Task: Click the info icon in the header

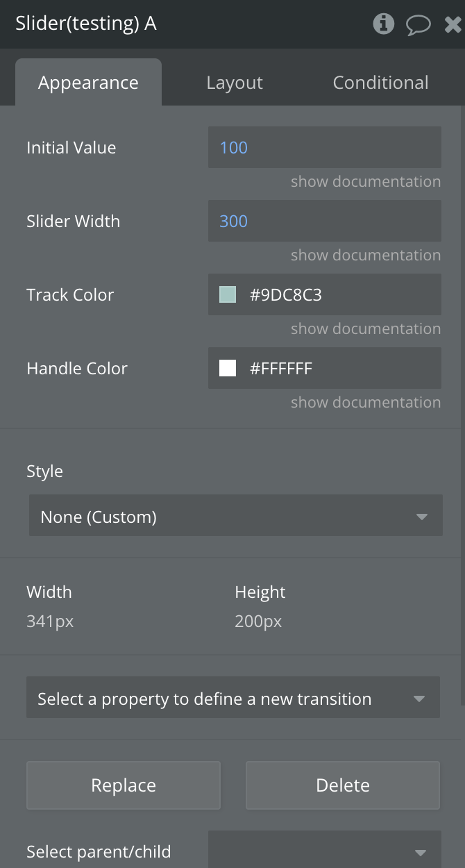Action: coord(383,24)
